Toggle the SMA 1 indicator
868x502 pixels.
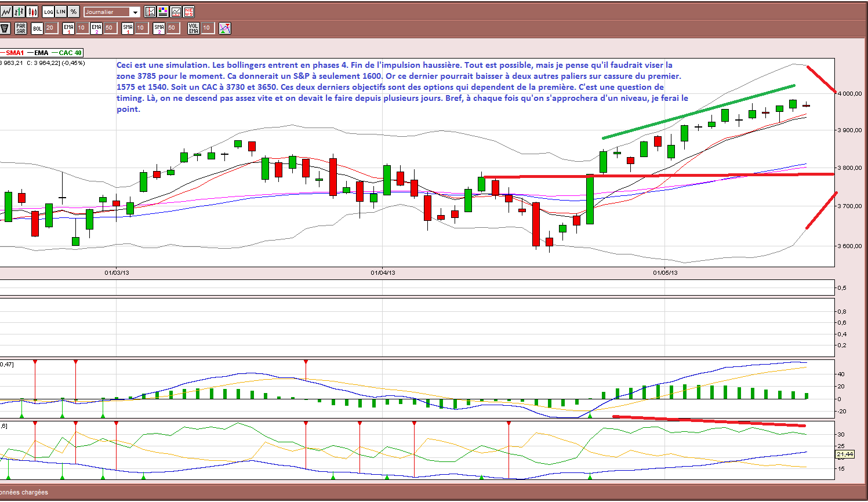[x=128, y=28]
